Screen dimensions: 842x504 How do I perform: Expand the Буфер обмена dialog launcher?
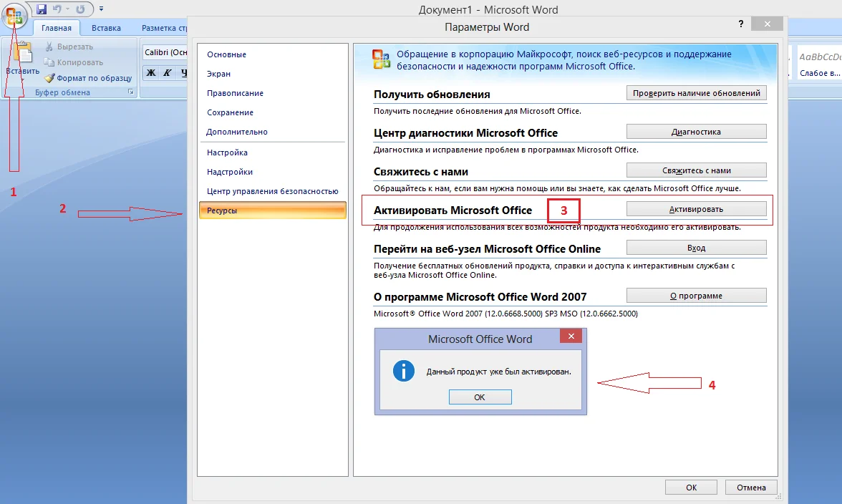point(130,92)
